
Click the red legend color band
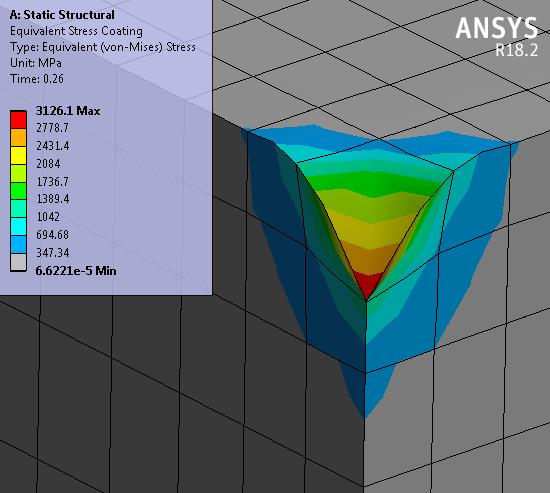tap(18, 120)
